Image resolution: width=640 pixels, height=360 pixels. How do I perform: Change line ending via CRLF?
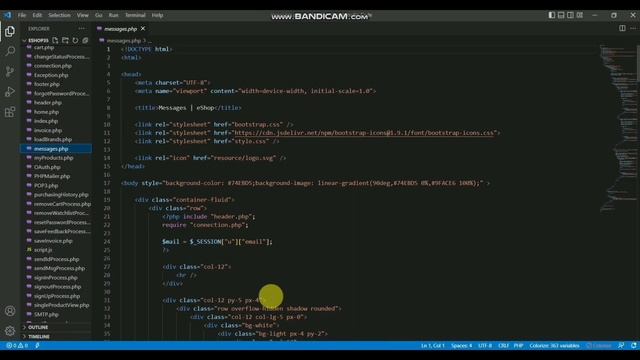click(503, 346)
